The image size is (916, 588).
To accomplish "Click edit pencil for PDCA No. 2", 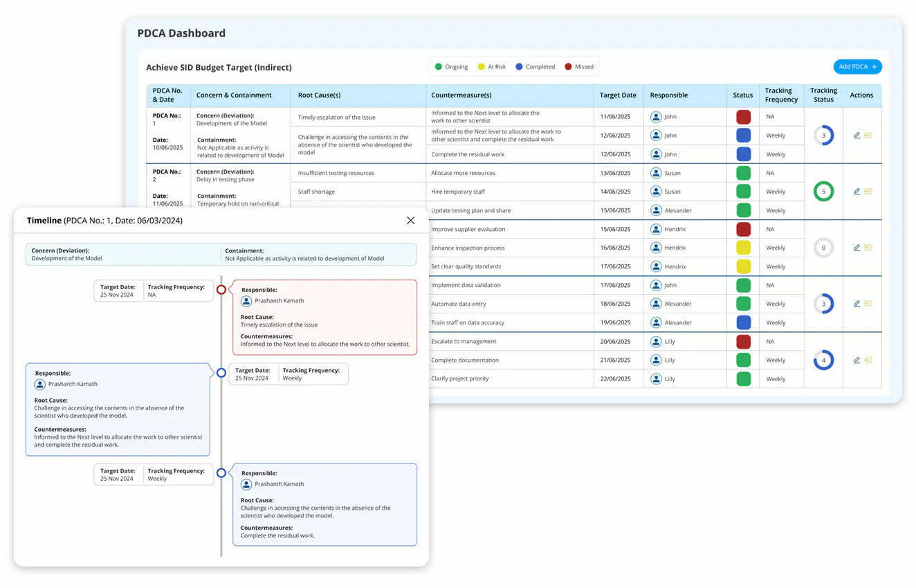I will (857, 192).
